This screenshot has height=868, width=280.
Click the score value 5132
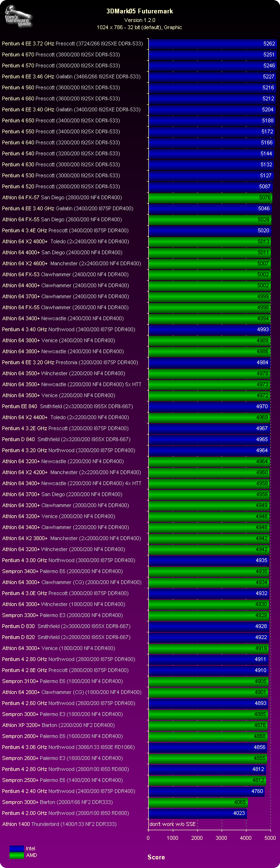[266, 164]
